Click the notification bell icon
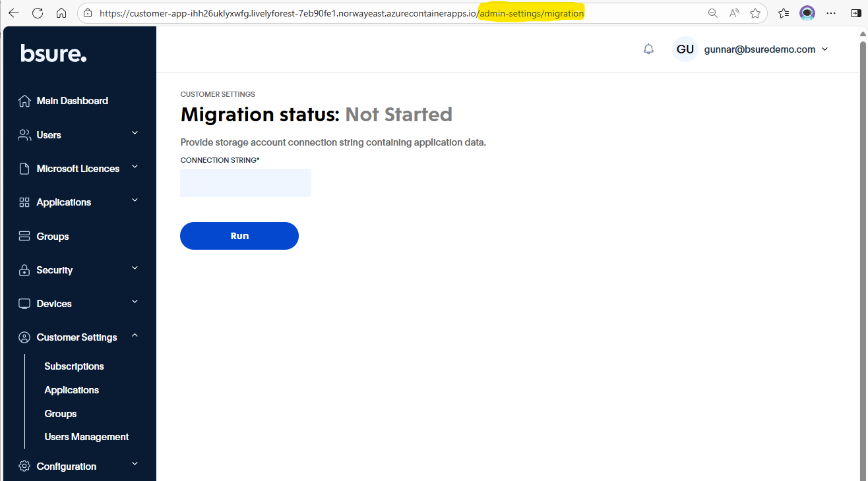 pos(648,49)
